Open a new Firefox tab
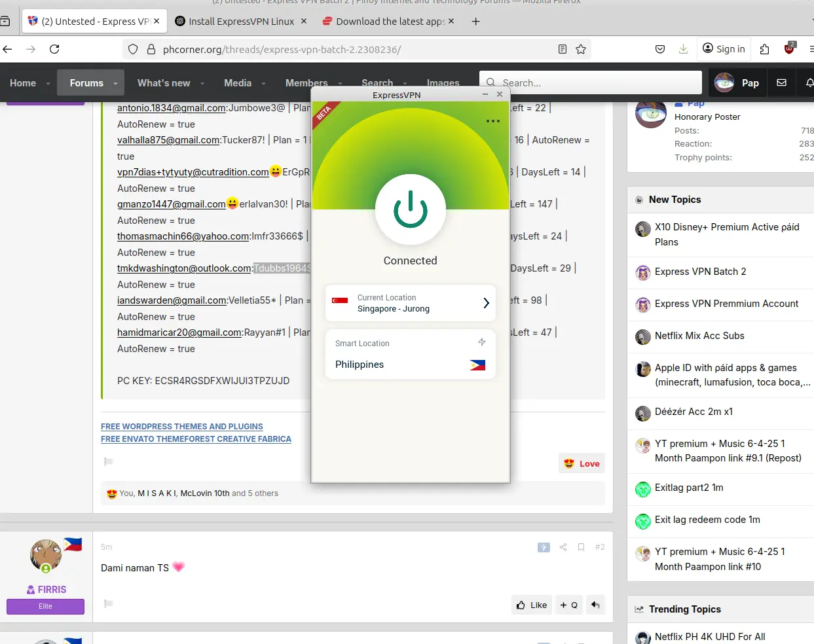814x644 pixels. click(x=476, y=22)
